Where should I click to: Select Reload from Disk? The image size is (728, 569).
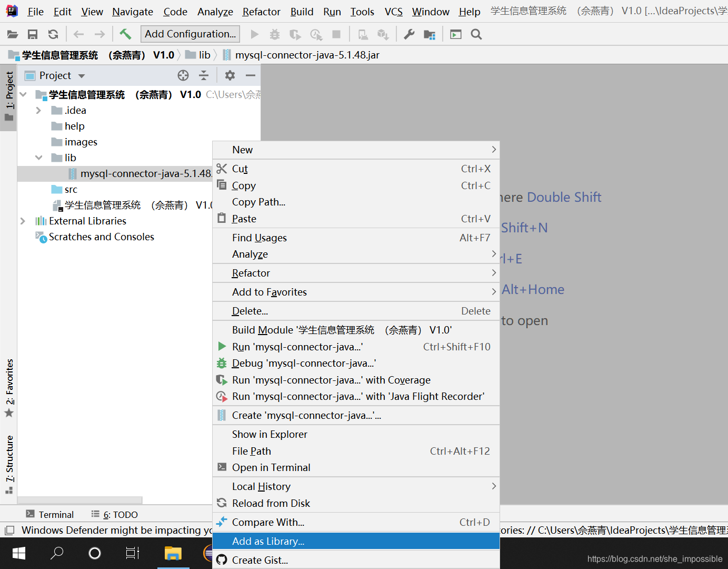[356, 503]
